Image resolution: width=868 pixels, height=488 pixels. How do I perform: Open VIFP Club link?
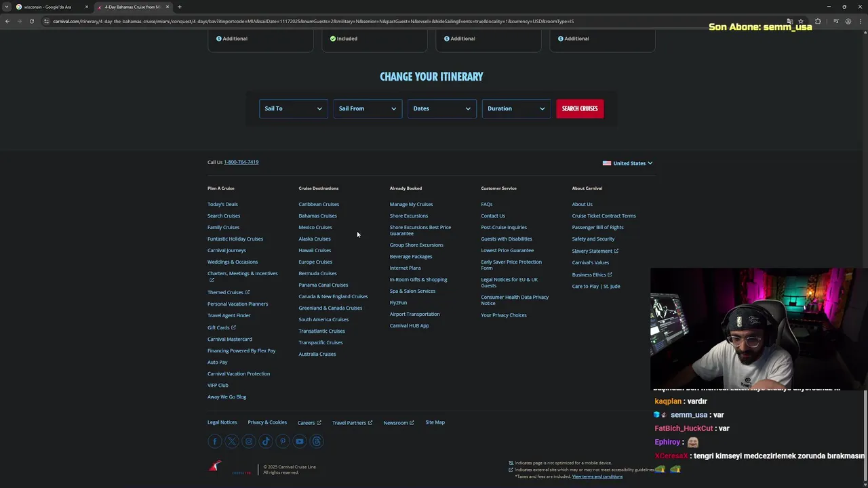(x=218, y=385)
